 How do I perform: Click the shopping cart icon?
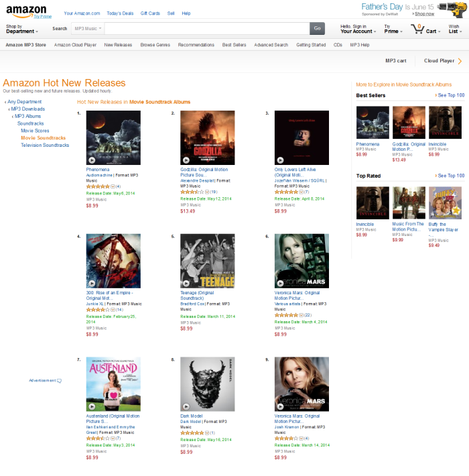pyautogui.click(x=417, y=29)
